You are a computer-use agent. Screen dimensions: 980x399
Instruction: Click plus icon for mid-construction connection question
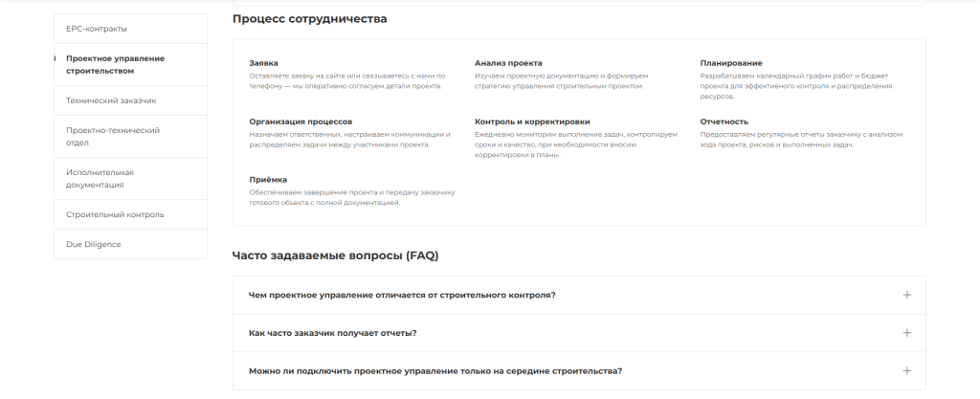(906, 371)
